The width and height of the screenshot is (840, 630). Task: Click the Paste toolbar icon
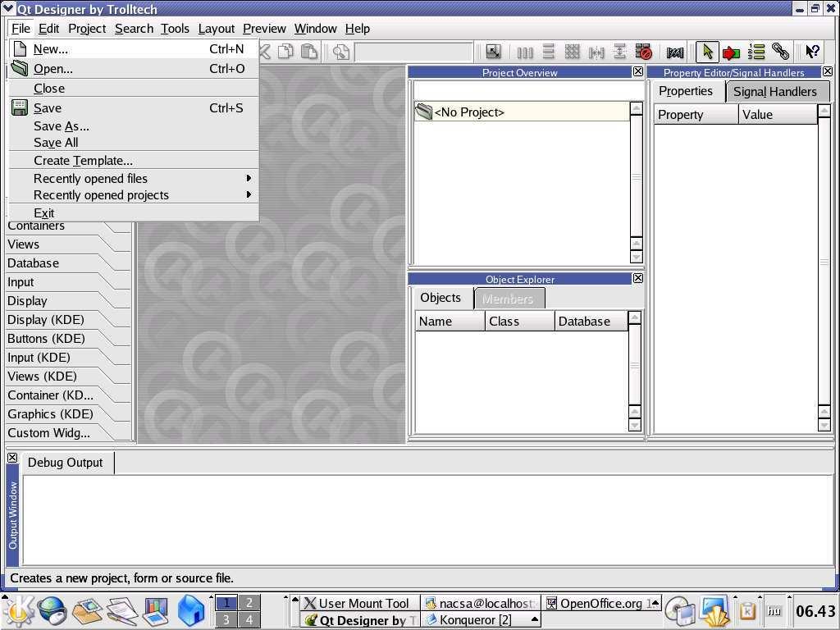pos(309,52)
